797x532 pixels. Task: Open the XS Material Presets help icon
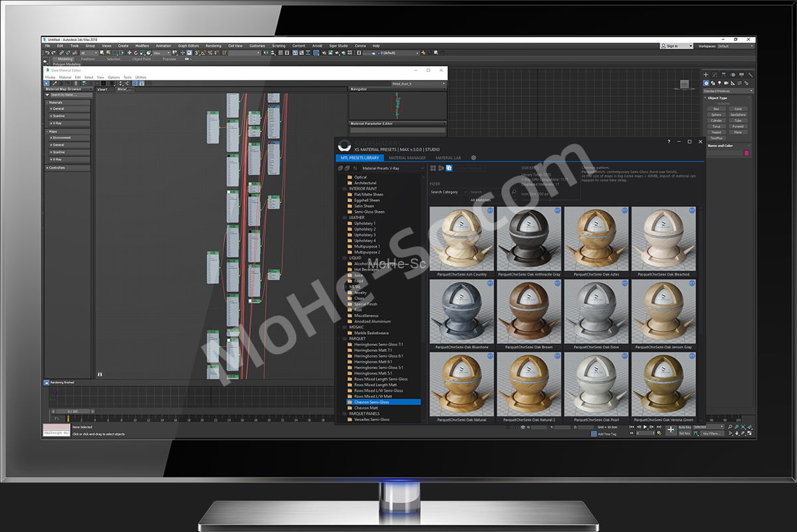[x=668, y=141]
